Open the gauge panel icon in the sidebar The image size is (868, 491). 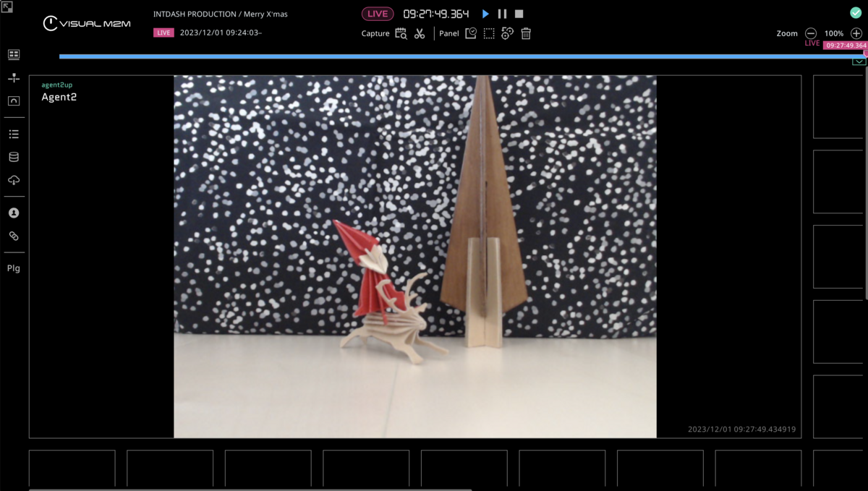(14, 101)
